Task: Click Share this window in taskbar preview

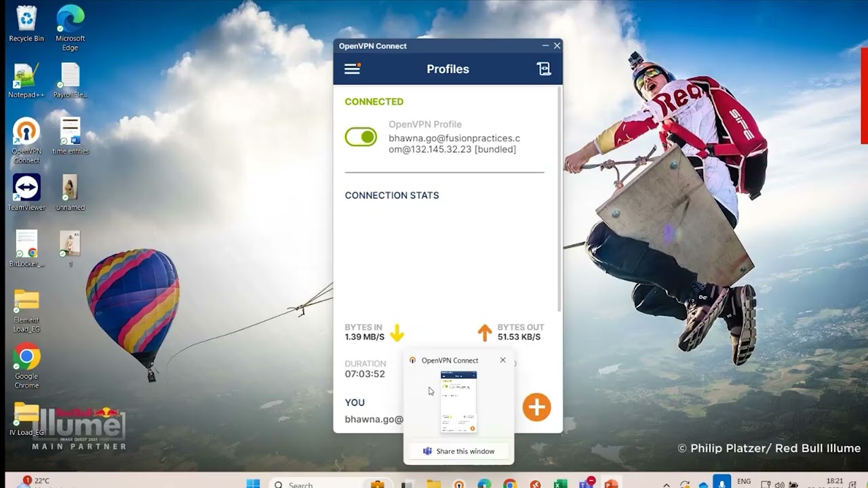Action: 458,451
